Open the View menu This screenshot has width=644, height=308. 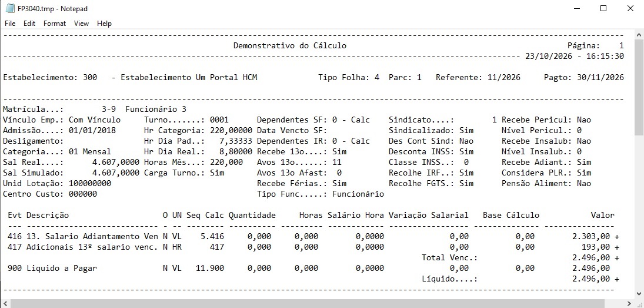point(81,24)
